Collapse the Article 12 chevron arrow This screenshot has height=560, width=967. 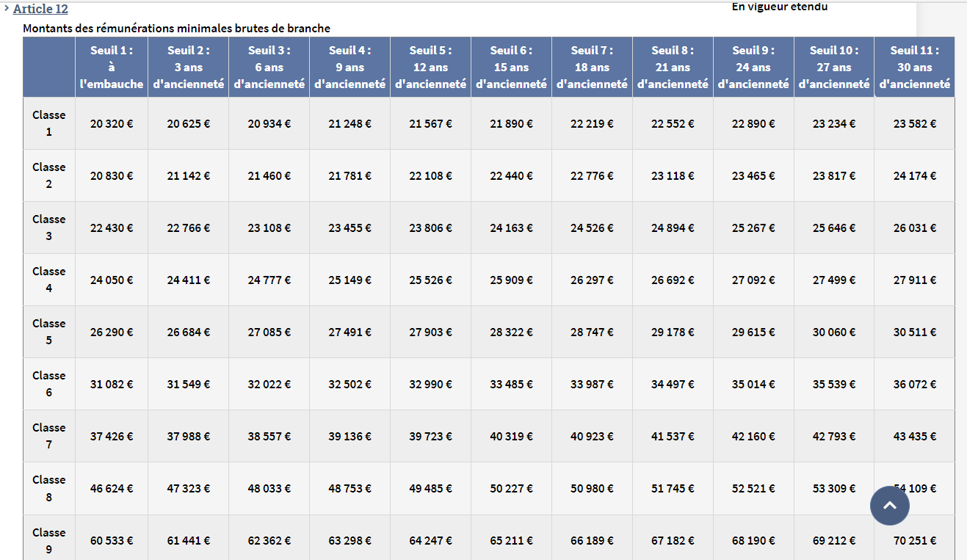point(7,8)
